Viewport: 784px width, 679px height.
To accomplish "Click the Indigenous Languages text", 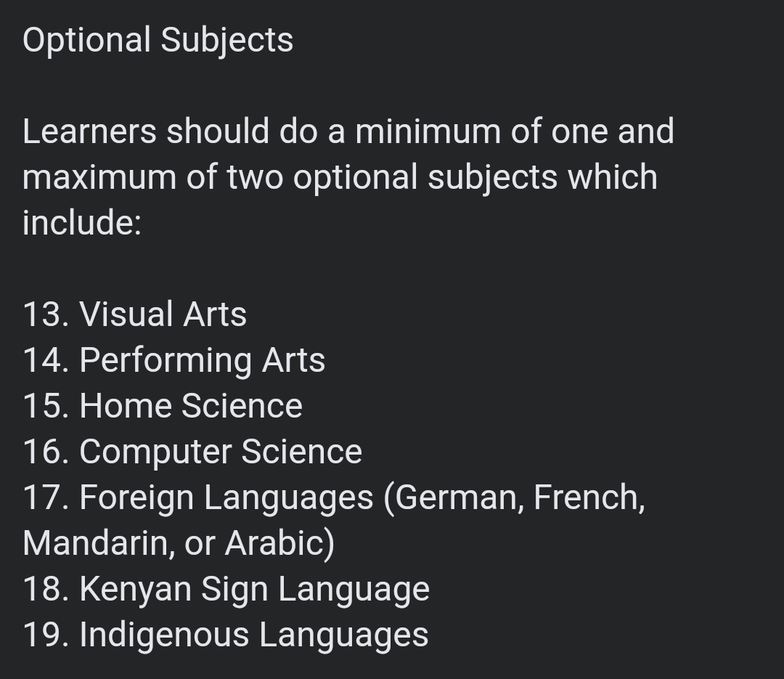I will 253,635.
